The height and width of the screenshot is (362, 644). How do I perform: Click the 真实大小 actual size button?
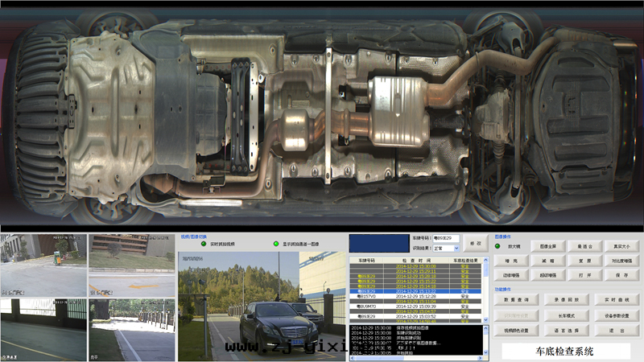pos(621,247)
